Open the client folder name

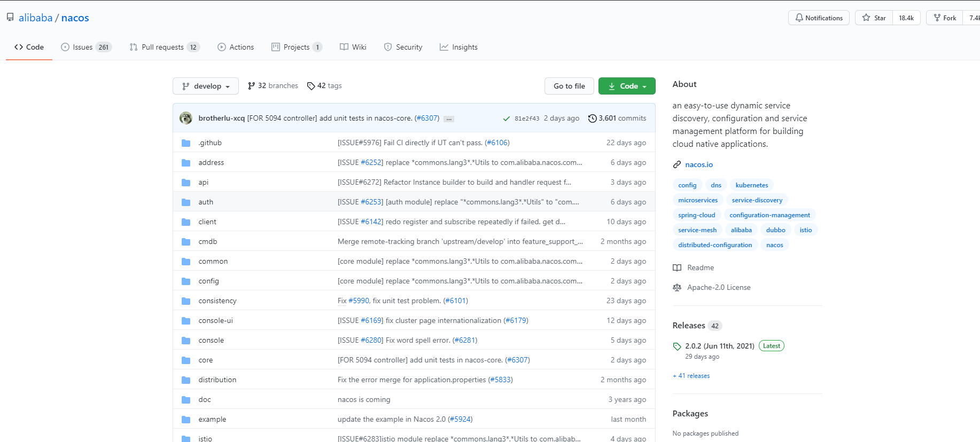(207, 222)
